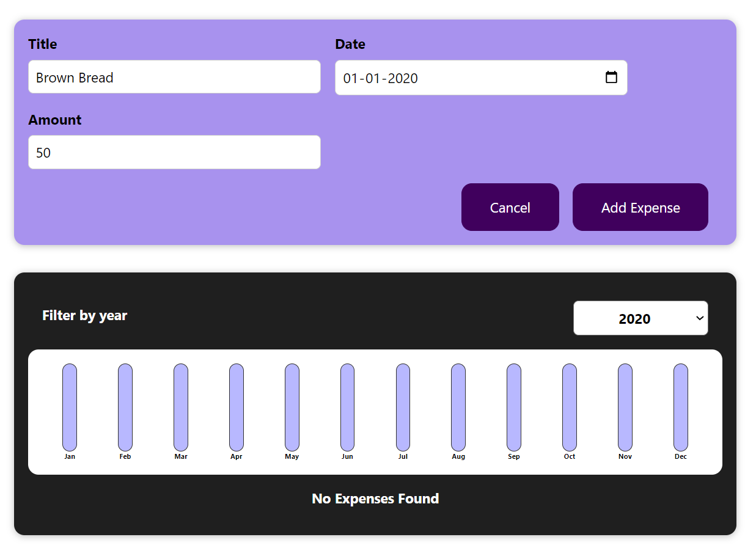Click the Oct expense chart bar
This screenshot has width=756, height=548.
point(569,406)
